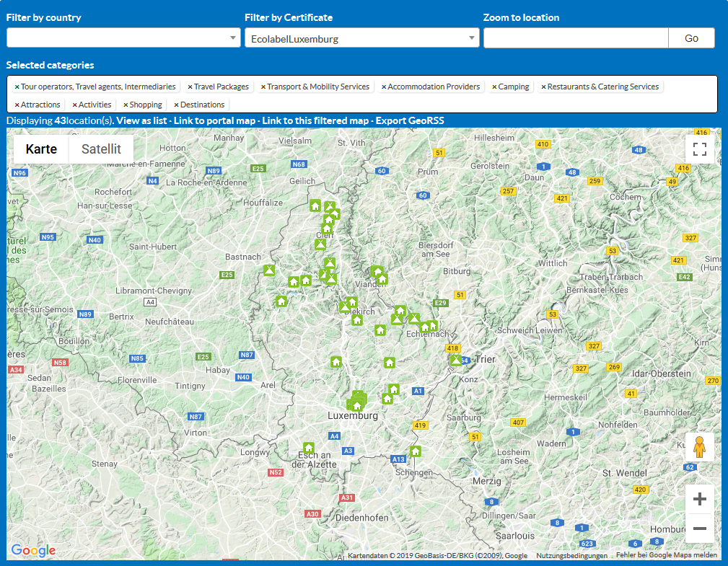Switch map to Karte view
The width and height of the screenshot is (728, 566).
tap(41, 149)
